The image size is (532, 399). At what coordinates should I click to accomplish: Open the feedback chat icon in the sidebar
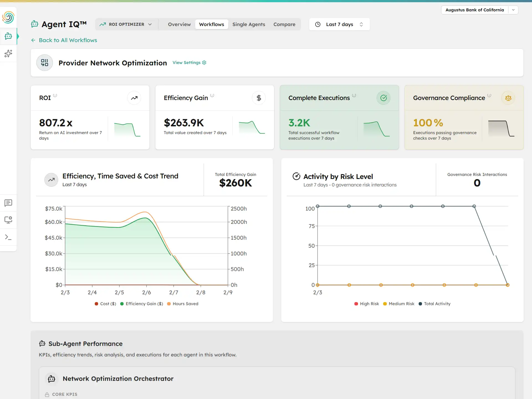[x=8, y=203]
